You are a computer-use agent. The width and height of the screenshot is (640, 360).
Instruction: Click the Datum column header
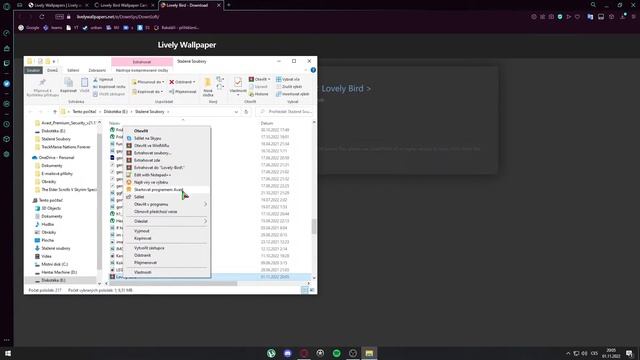(267, 123)
